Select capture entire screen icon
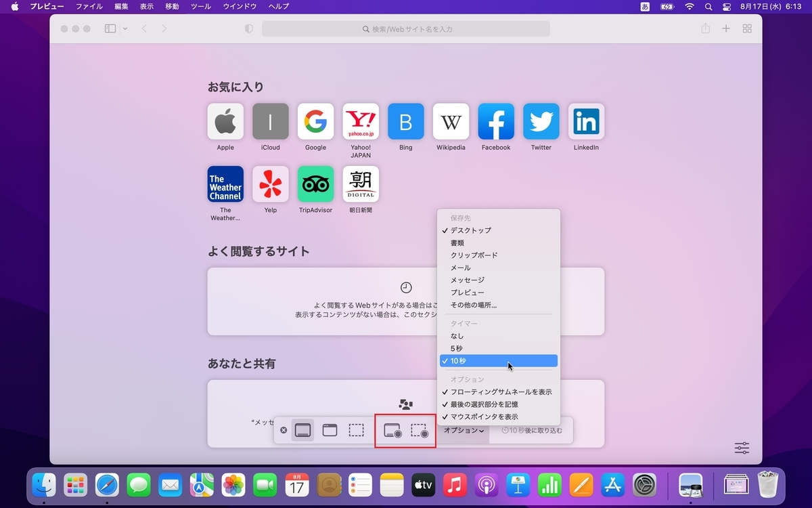This screenshot has width=812, height=508. tap(302, 430)
